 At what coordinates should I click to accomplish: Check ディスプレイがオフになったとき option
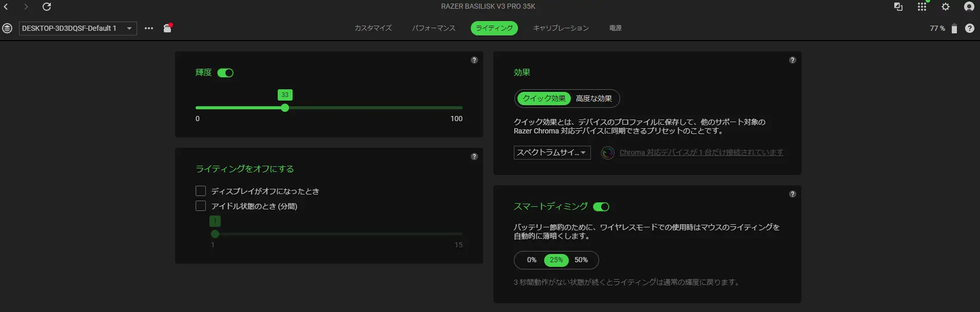click(201, 191)
